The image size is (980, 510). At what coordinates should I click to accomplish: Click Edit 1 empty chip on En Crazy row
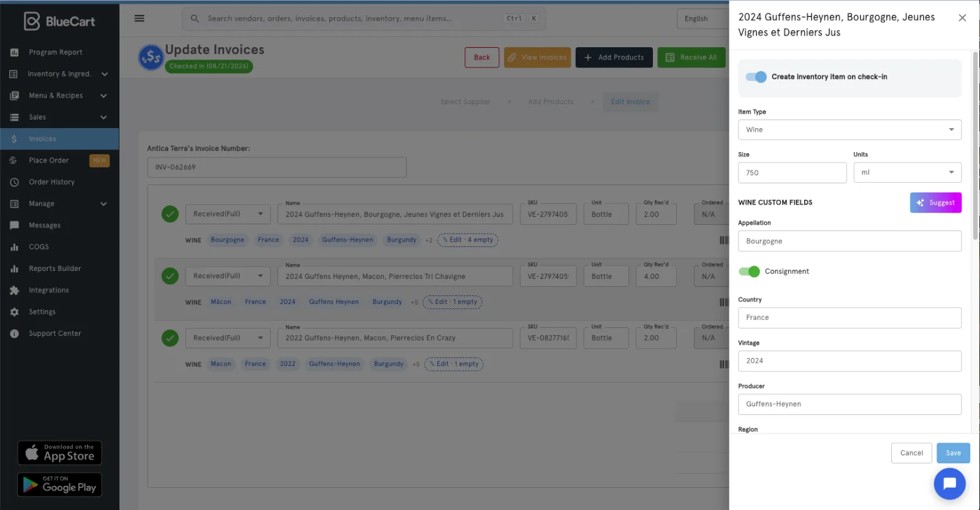[x=454, y=364]
